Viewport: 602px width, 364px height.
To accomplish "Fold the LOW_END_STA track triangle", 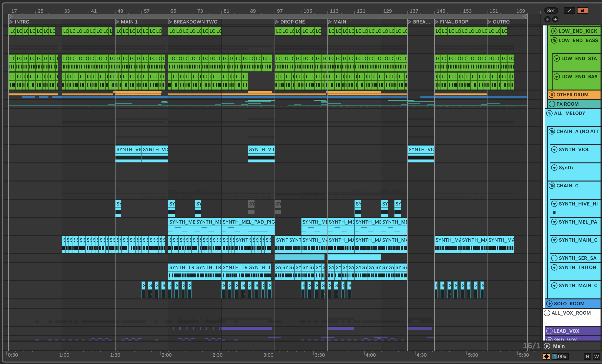I will [x=557, y=58].
